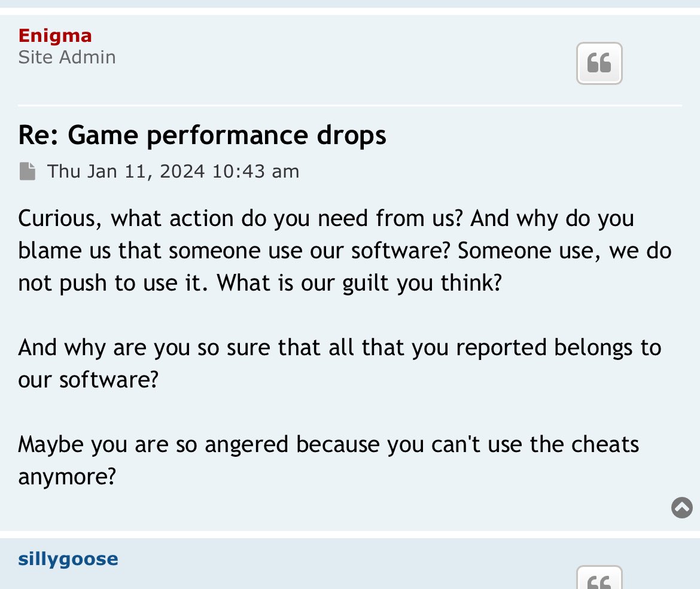Click the Thu Jan 11, 2024 10:43 am timestamp
Screen dimensions: 700x589
pos(174,172)
